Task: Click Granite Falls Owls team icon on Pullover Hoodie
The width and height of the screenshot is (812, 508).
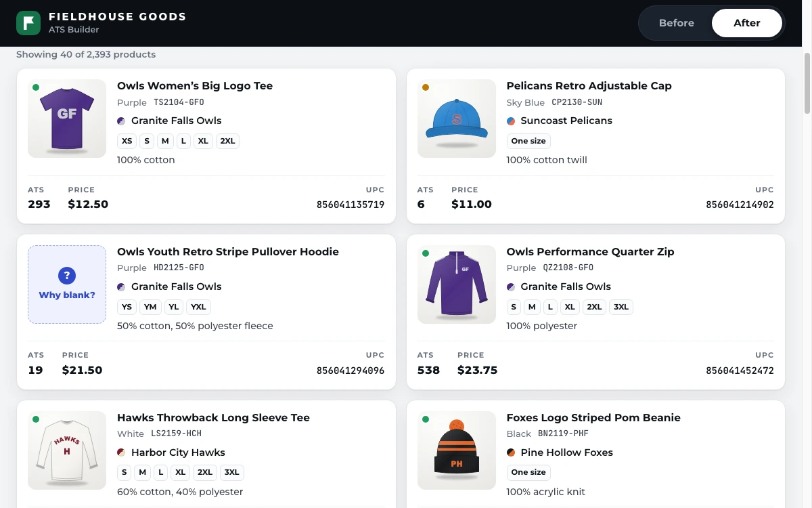Action: tap(121, 287)
